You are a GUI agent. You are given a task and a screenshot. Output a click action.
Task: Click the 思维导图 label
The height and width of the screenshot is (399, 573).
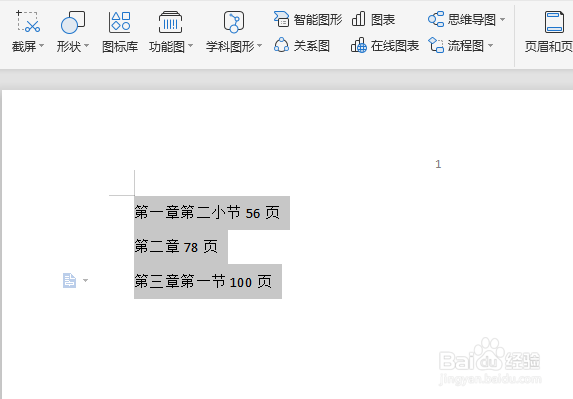472,20
